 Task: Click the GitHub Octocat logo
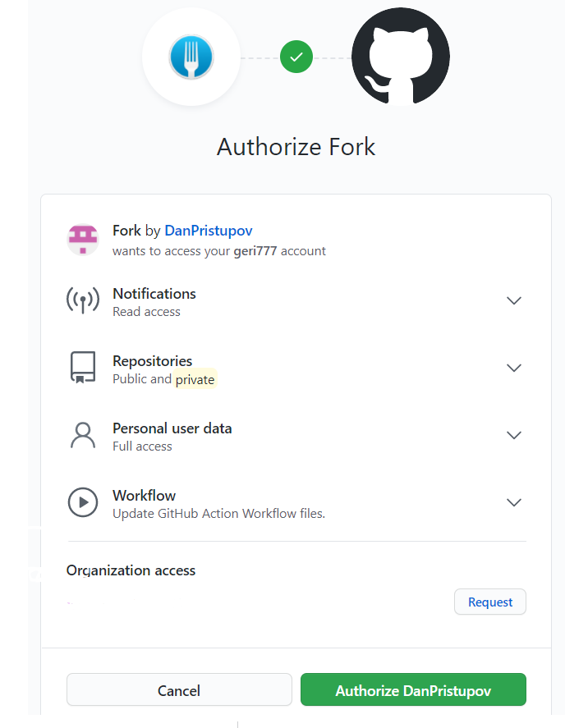[x=400, y=57]
